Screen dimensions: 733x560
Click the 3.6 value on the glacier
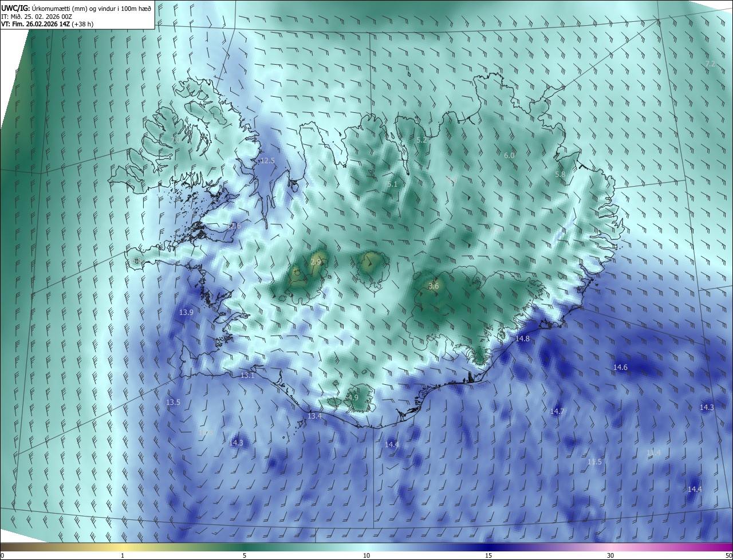pos(434,286)
